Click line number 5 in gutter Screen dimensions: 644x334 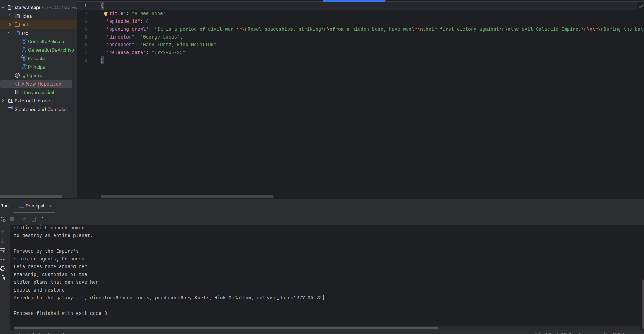[85, 37]
